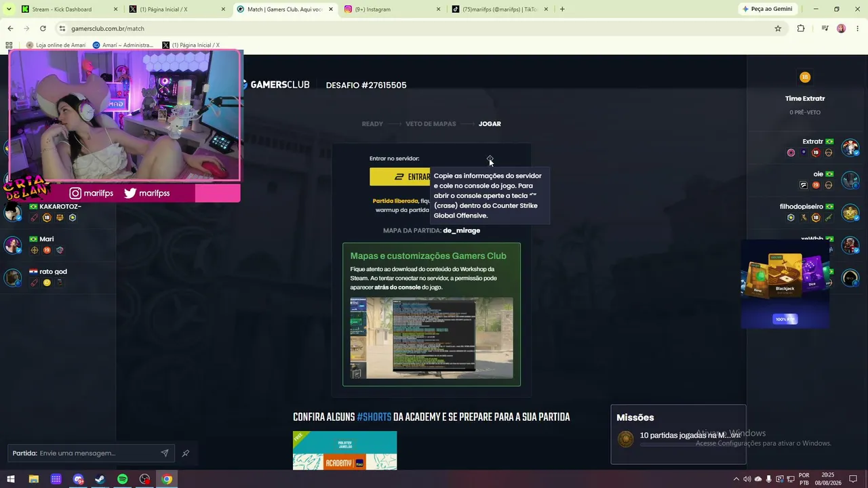Open the volume control in system tray
868x488 pixels.
pyautogui.click(x=747, y=479)
